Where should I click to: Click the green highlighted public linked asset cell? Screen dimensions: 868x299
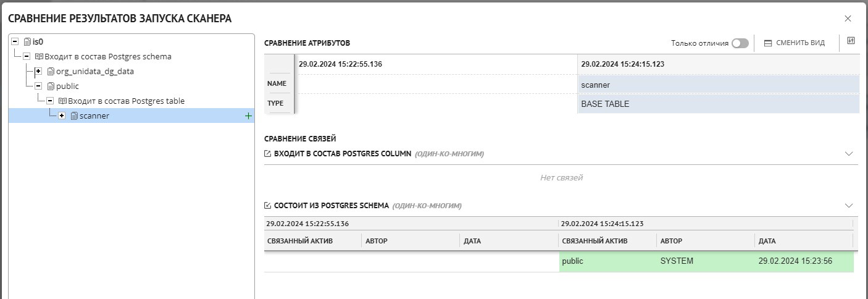607,261
